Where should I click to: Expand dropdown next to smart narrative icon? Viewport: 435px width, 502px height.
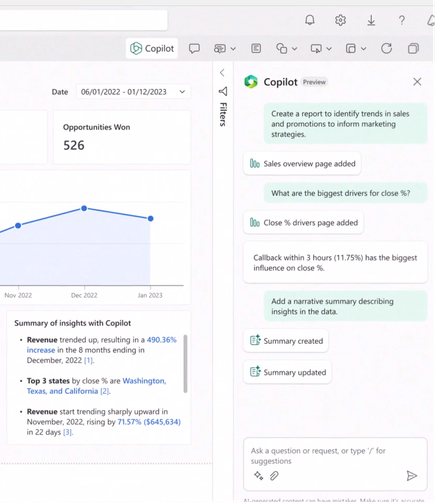[233, 49]
